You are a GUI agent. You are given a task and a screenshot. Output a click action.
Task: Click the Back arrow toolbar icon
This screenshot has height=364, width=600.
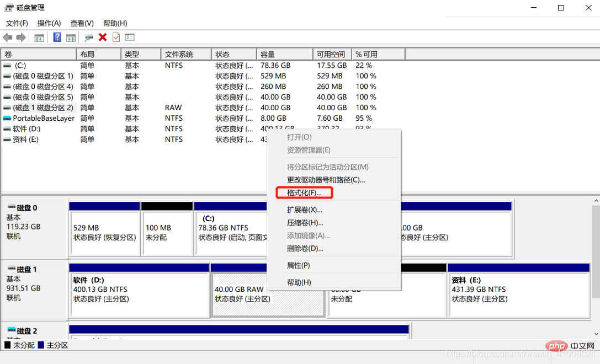tap(7, 38)
